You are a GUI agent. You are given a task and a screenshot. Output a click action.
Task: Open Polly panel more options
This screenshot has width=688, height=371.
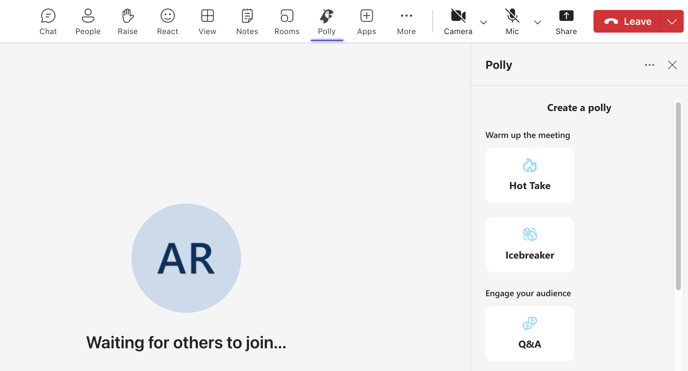649,65
